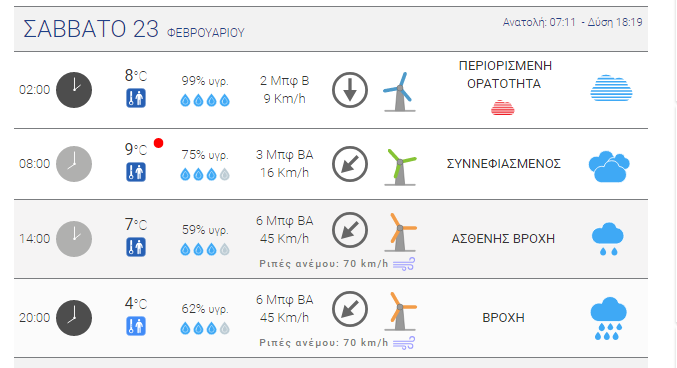The width and height of the screenshot is (677, 368).
Task: Click the fog cloud icon for 02:00
Action: (x=611, y=88)
